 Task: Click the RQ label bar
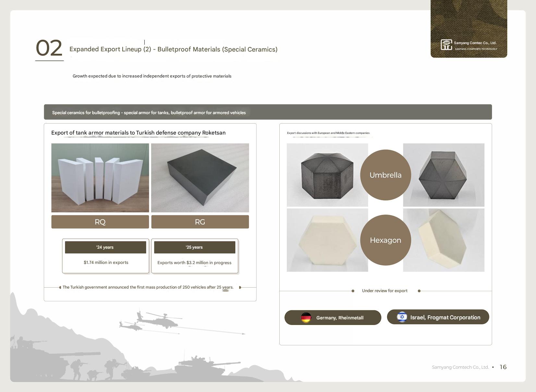(x=100, y=222)
